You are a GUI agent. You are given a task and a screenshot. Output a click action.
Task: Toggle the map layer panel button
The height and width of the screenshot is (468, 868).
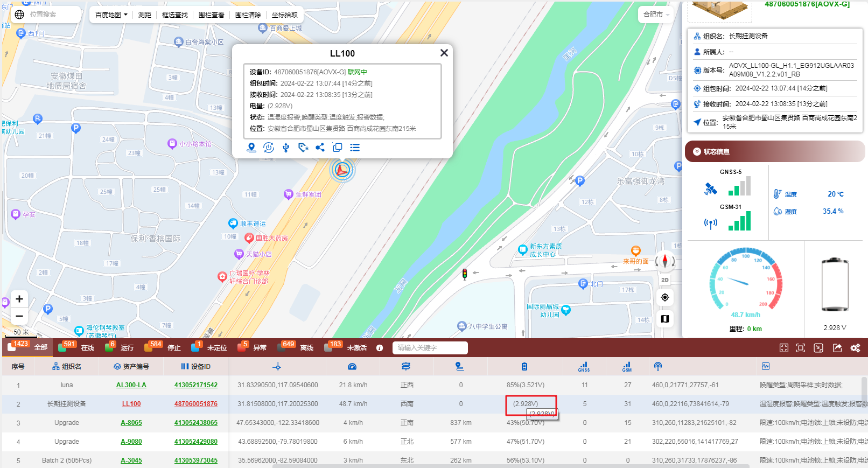[x=665, y=319]
